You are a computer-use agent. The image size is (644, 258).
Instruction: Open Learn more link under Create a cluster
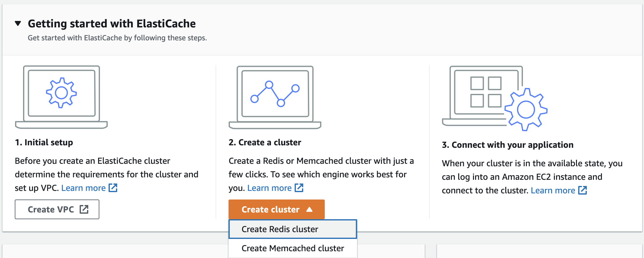tap(269, 188)
